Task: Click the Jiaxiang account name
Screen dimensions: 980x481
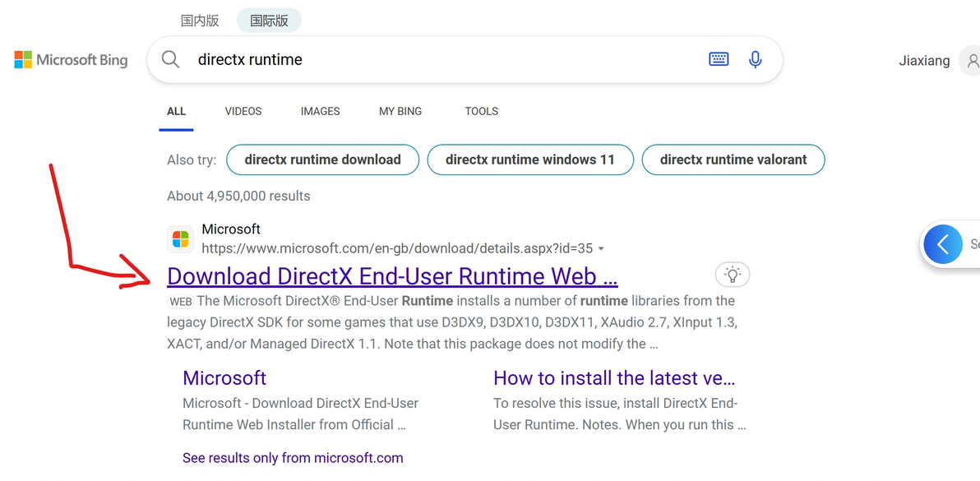Action: click(924, 61)
